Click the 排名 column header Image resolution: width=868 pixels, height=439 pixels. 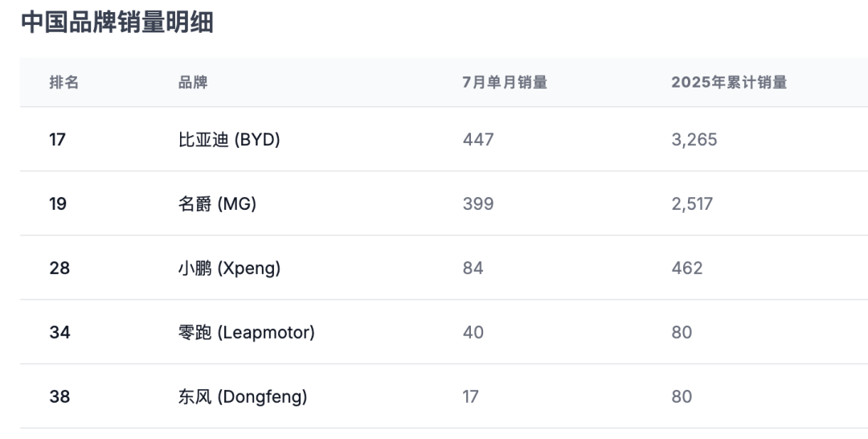pyautogui.click(x=64, y=82)
